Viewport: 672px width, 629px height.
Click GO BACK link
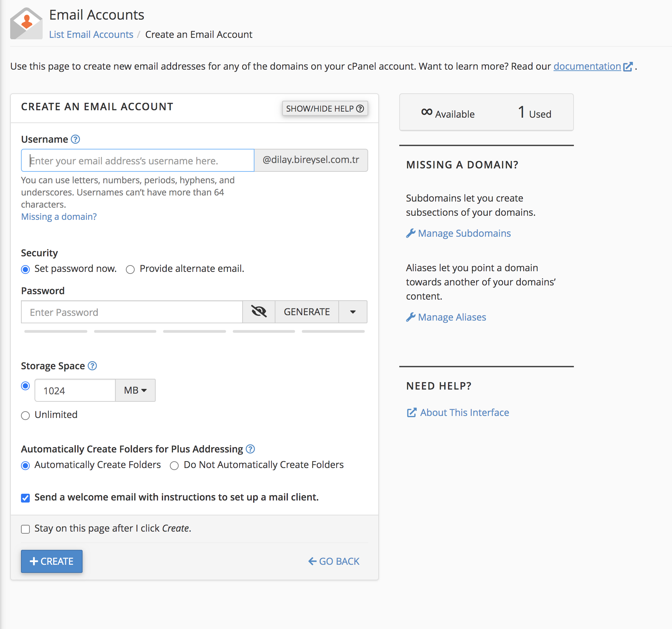tap(334, 561)
